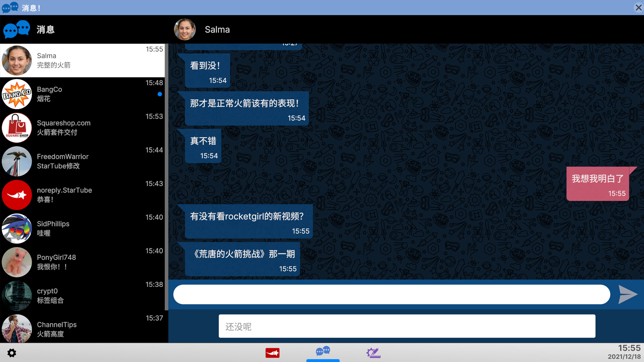Close the messages window
This screenshot has height=362, width=644.
click(638, 7)
